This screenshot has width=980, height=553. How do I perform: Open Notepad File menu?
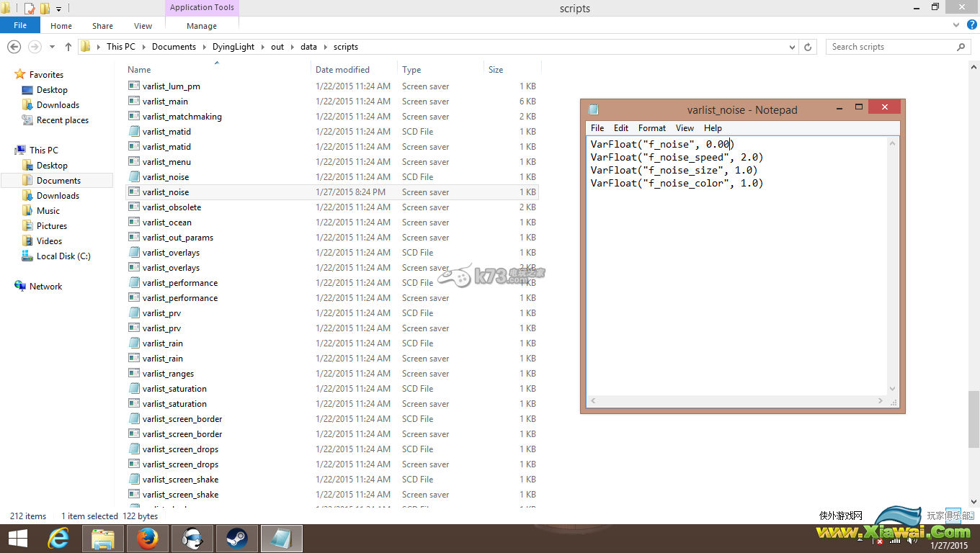[597, 128]
